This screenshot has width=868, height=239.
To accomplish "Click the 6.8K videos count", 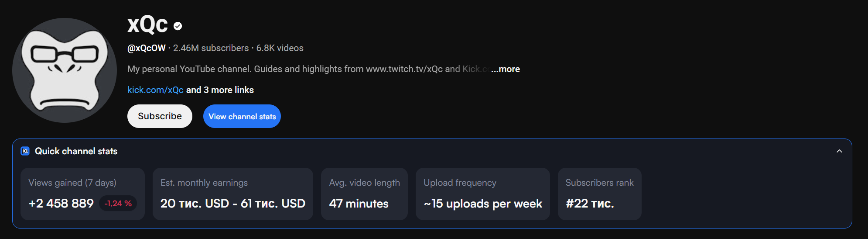I will (280, 48).
